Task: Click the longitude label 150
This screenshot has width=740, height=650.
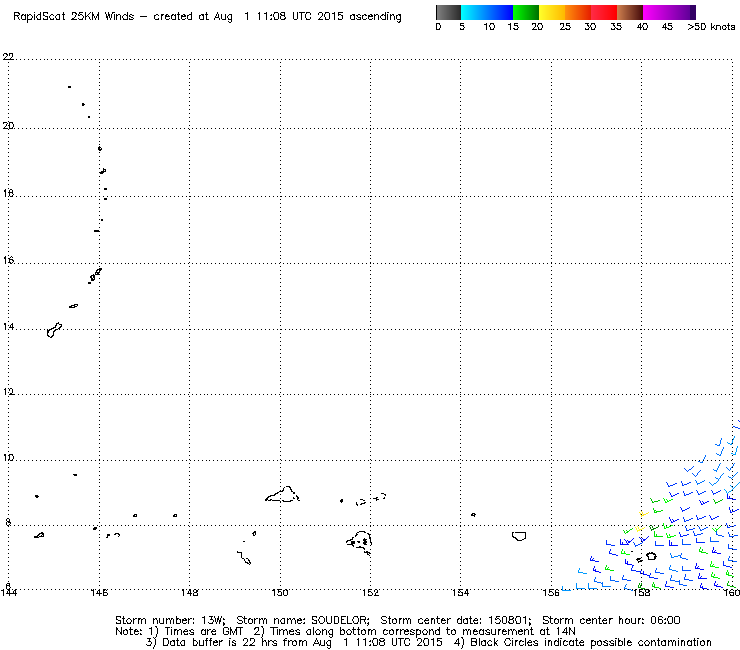Action: coord(280,592)
